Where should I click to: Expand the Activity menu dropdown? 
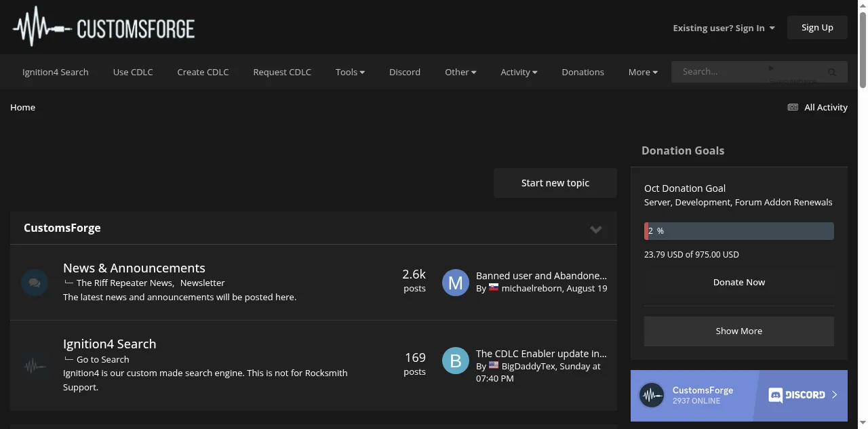coord(519,72)
